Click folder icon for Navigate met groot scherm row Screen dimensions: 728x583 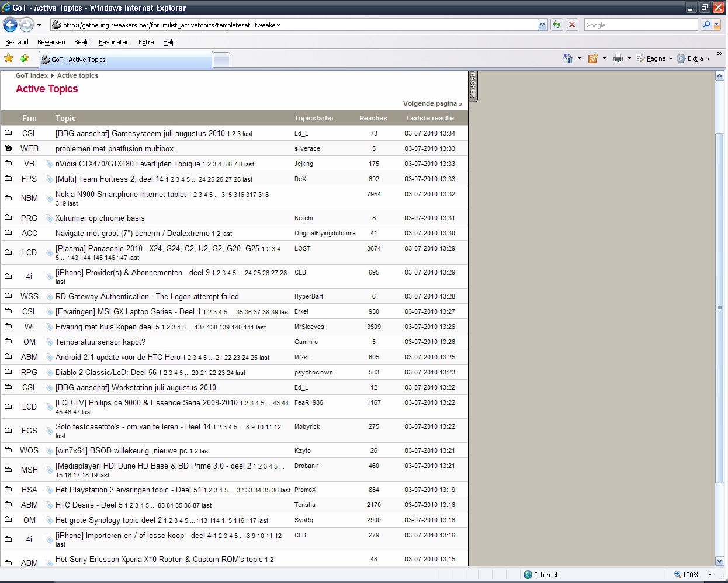8,232
